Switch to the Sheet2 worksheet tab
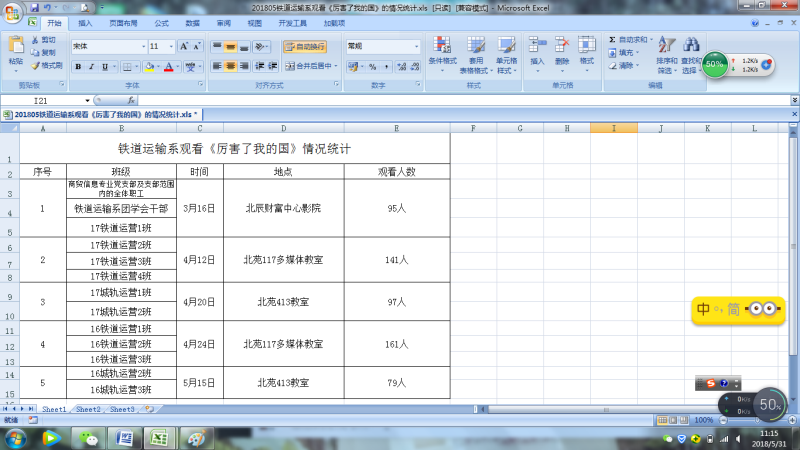 pyautogui.click(x=89, y=409)
